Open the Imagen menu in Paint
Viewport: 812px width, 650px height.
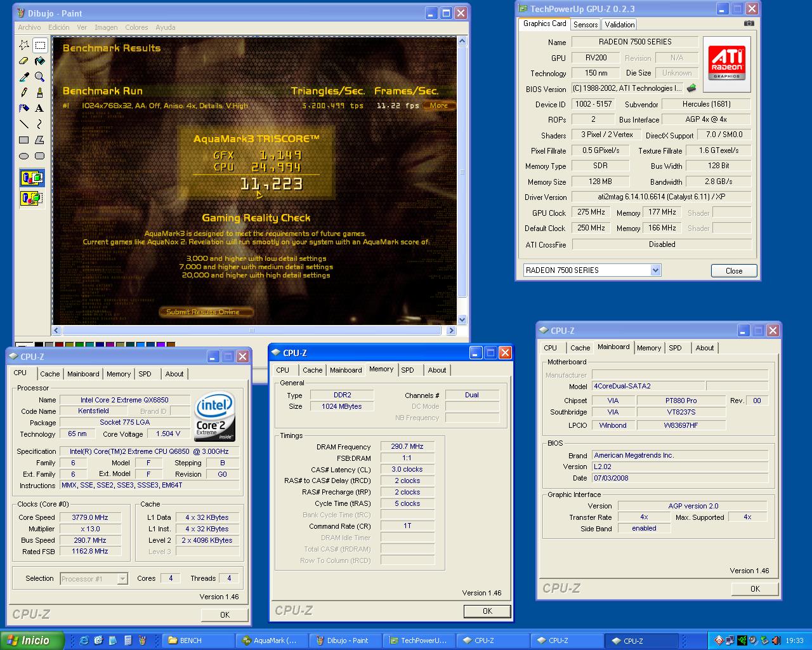point(106,27)
